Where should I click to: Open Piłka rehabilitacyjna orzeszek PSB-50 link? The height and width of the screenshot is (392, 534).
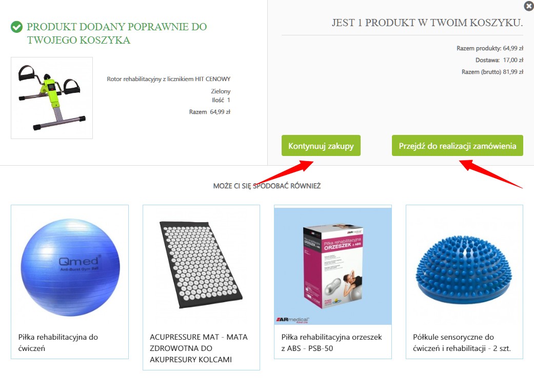click(x=332, y=343)
